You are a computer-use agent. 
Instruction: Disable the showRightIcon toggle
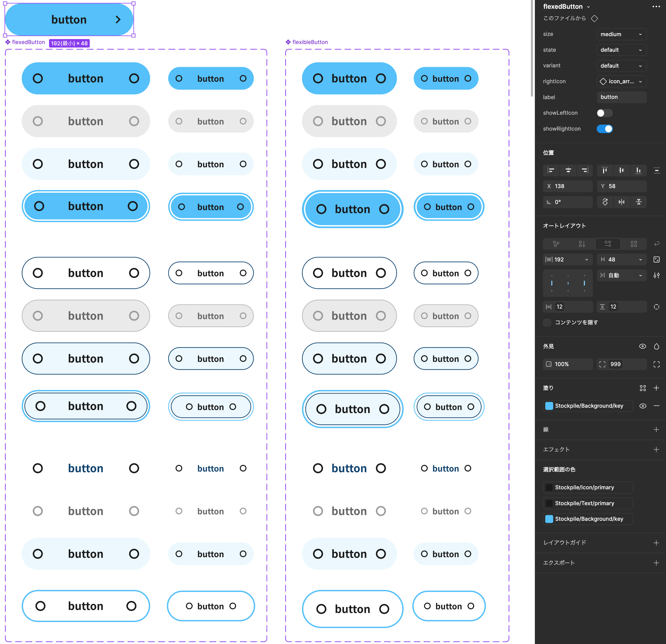click(604, 129)
